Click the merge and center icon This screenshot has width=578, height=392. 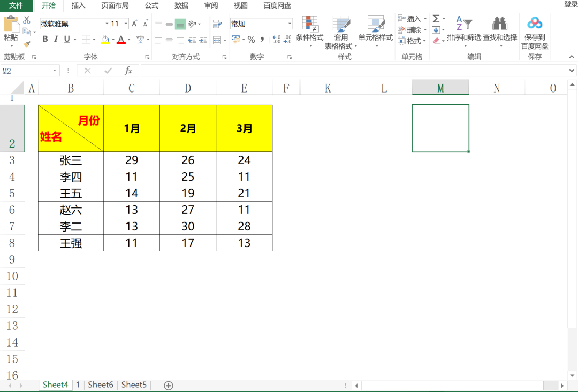pos(217,40)
